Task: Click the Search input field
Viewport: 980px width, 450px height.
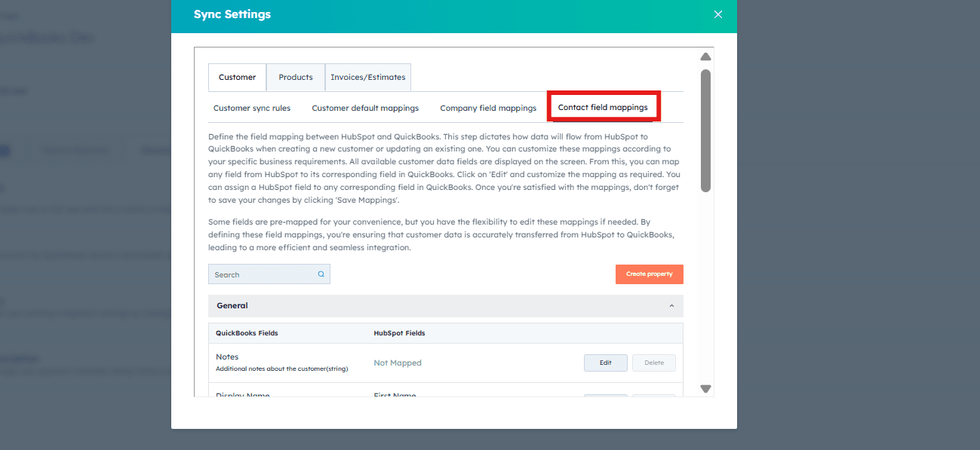Action: pos(269,274)
